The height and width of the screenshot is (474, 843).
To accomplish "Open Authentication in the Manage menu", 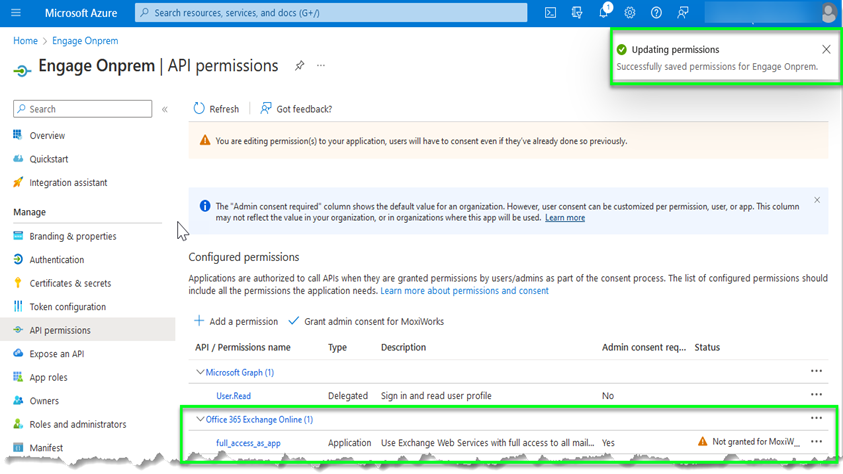I will point(56,260).
